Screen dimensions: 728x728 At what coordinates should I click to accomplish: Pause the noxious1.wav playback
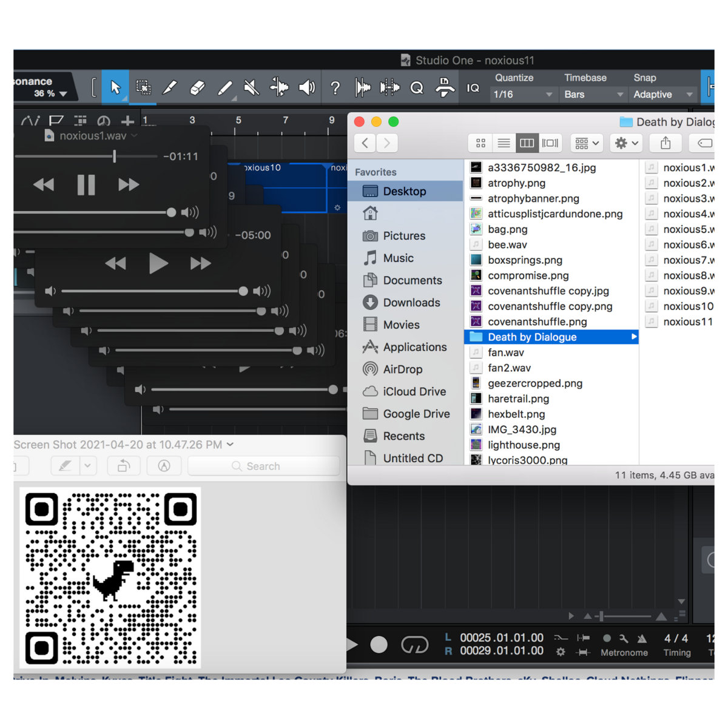tap(86, 185)
